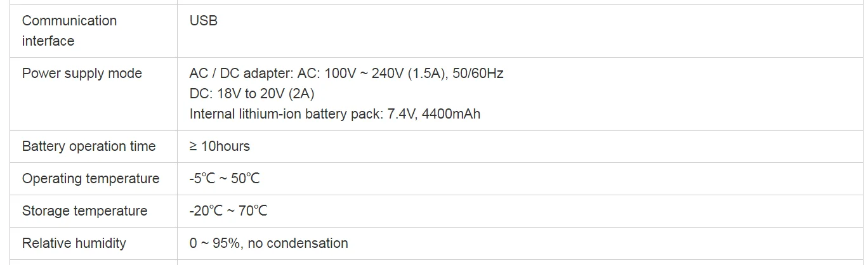Click the 'no condensation' phrase
The width and height of the screenshot is (868, 265).
pyautogui.click(x=298, y=243)
